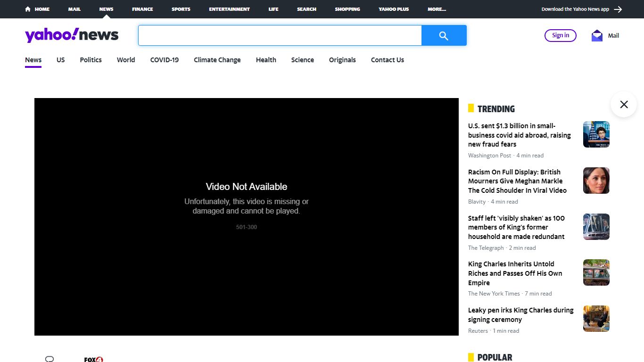Click the round X close button
The image size is (644, 362).
(624, 104)
